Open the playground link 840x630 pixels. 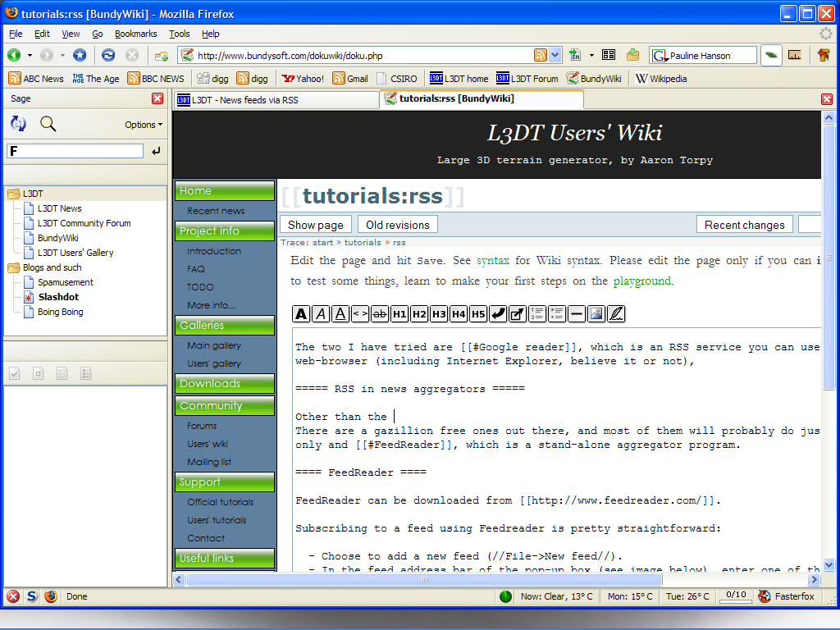tap(642, 281)
